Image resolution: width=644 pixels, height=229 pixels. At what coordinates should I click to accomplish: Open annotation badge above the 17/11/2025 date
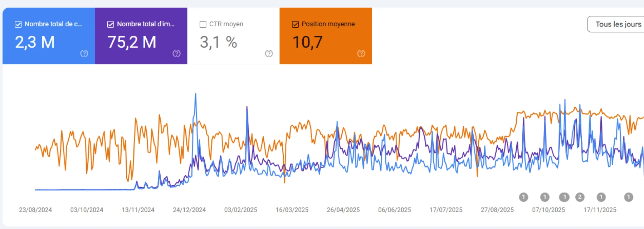tap(601, 197)
